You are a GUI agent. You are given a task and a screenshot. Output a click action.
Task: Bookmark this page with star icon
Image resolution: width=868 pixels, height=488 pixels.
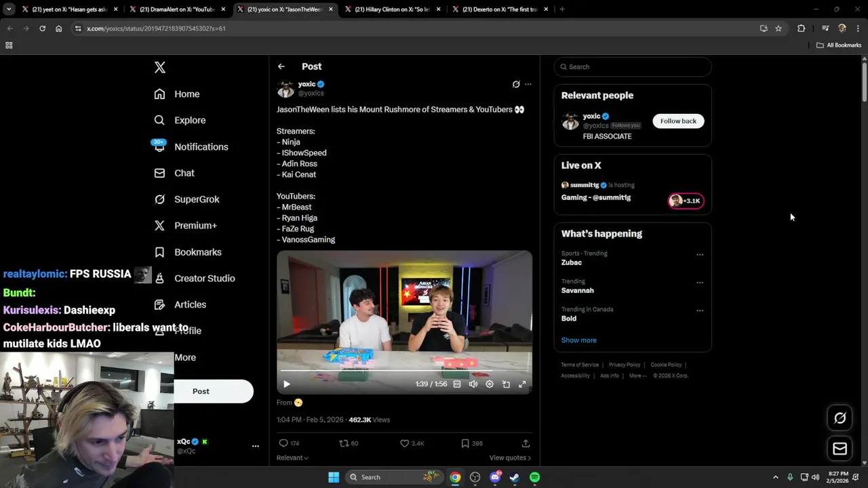point(778,28)
